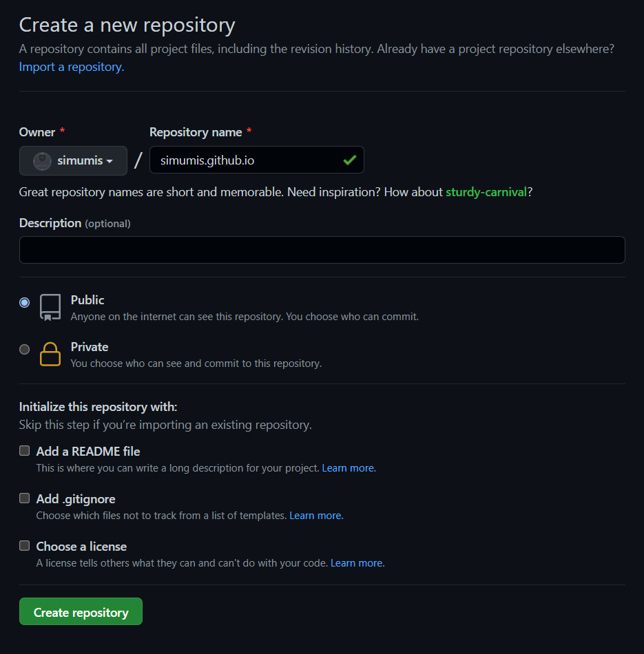Select the Private repository radio button

point(24,349)
